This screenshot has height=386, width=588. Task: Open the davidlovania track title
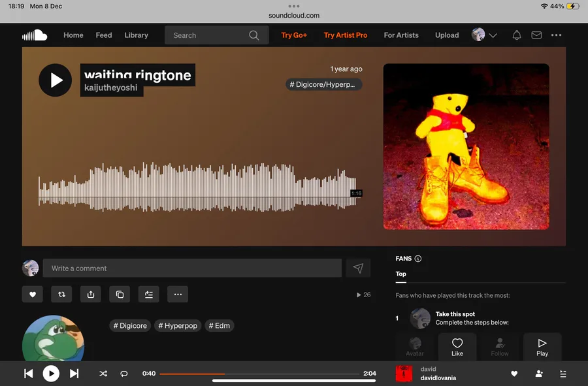(438, 378)
